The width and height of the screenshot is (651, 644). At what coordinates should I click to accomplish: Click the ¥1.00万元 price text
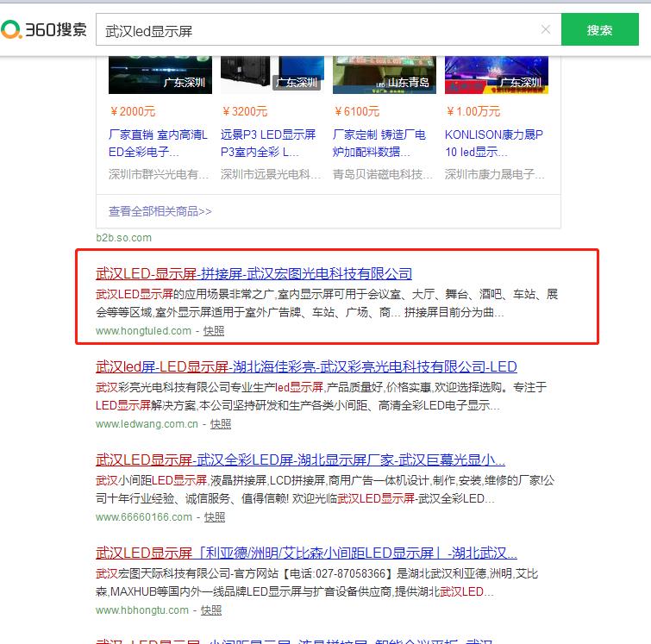(473, 111)
